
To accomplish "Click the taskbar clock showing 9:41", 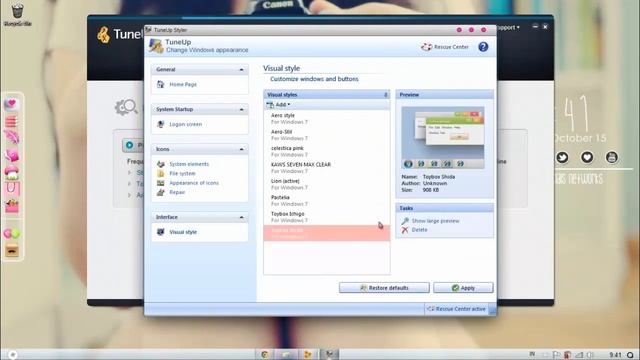I will [x=615, y=355].
